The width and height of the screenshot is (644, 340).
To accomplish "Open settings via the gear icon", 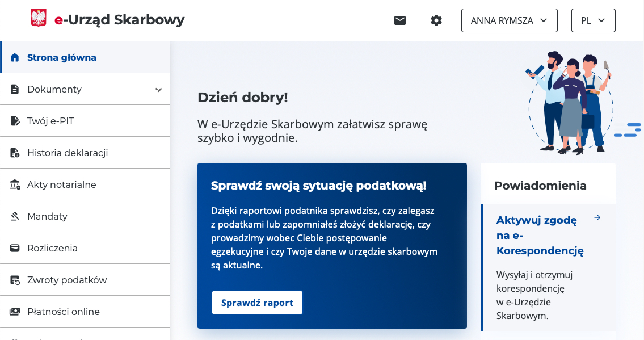I will [436, 20].
